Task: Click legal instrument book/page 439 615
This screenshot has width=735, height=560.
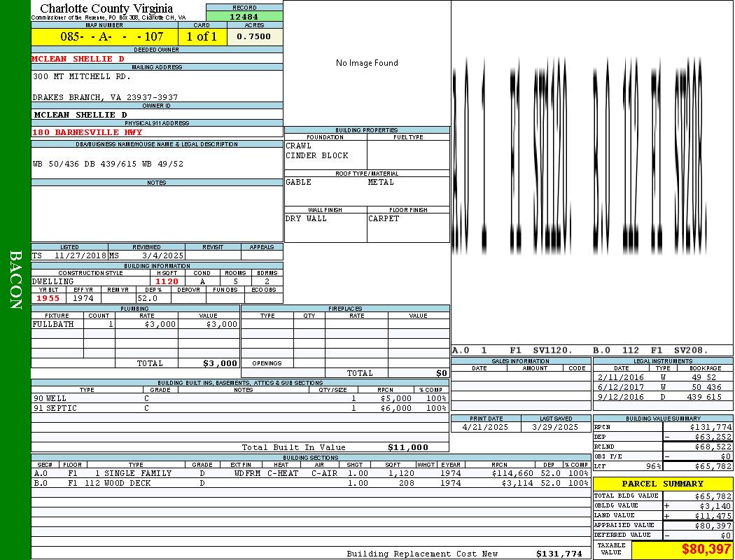Action: tap(705, 397)
